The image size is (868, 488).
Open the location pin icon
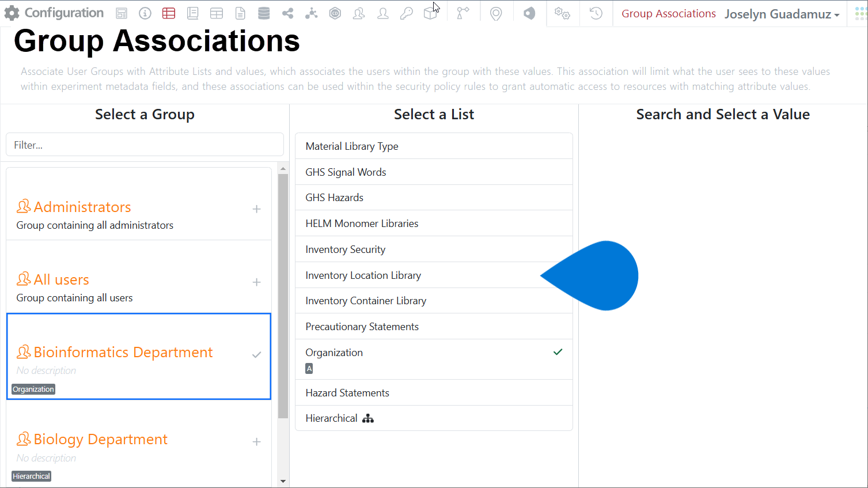click(496, 14)
